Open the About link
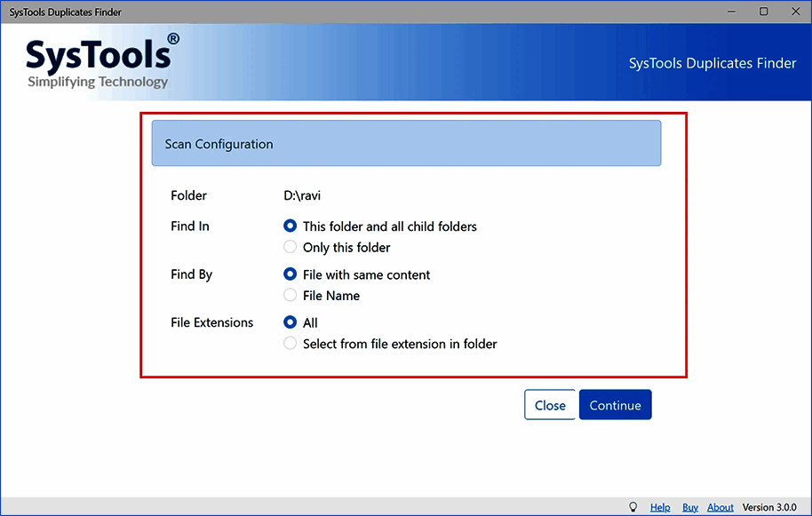Image resolution: width=812 pixels, height=516 pixels. 720,506
